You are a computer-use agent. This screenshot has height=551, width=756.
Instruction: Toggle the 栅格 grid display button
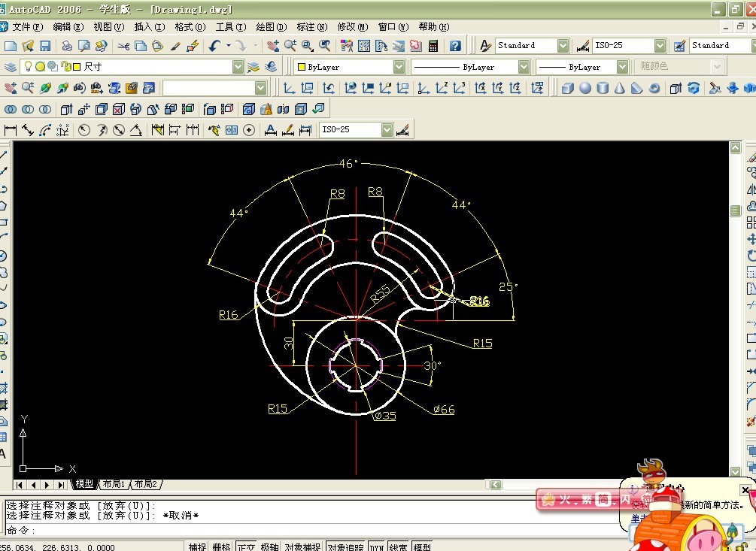click(x=221, y=546)
